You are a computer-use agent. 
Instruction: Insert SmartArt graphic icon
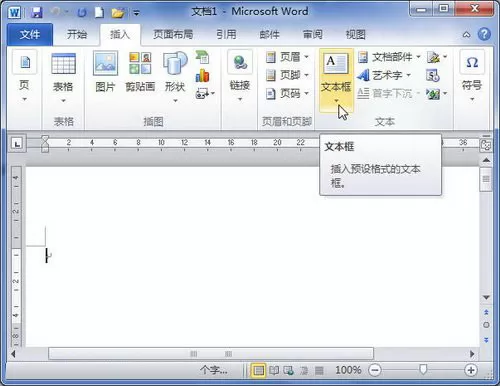(x=202, y=57)
